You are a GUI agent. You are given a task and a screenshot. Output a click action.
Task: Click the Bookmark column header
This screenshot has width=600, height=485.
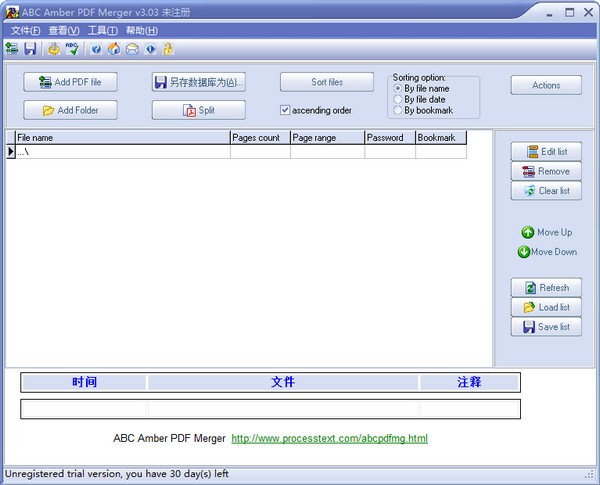pyautogui.click(x=441, y=137)
